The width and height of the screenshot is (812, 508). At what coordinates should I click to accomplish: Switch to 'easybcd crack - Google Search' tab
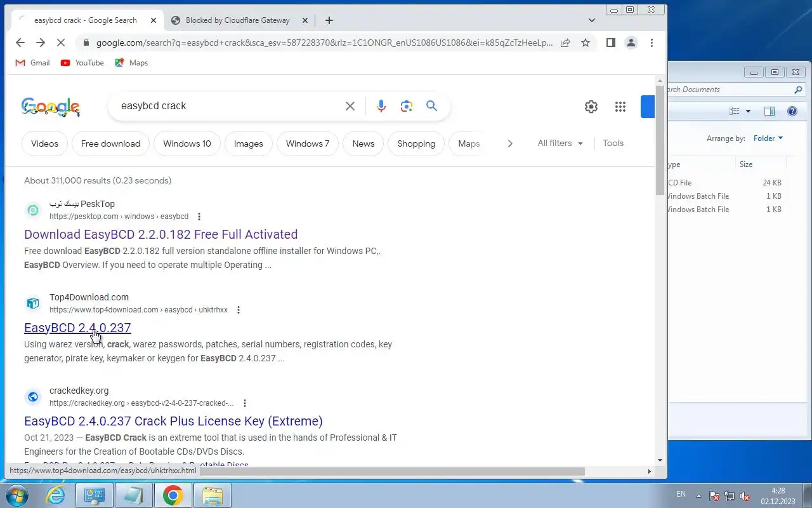point(86,20)
